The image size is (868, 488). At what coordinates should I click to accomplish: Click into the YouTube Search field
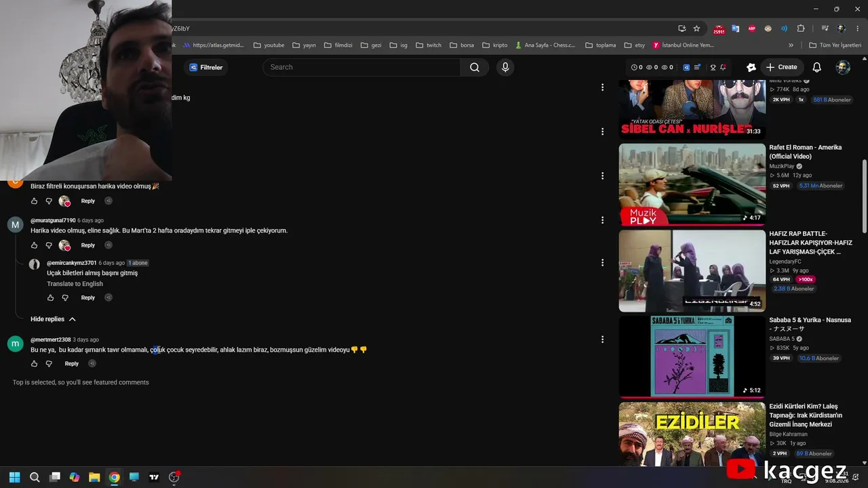coord(361,67)
